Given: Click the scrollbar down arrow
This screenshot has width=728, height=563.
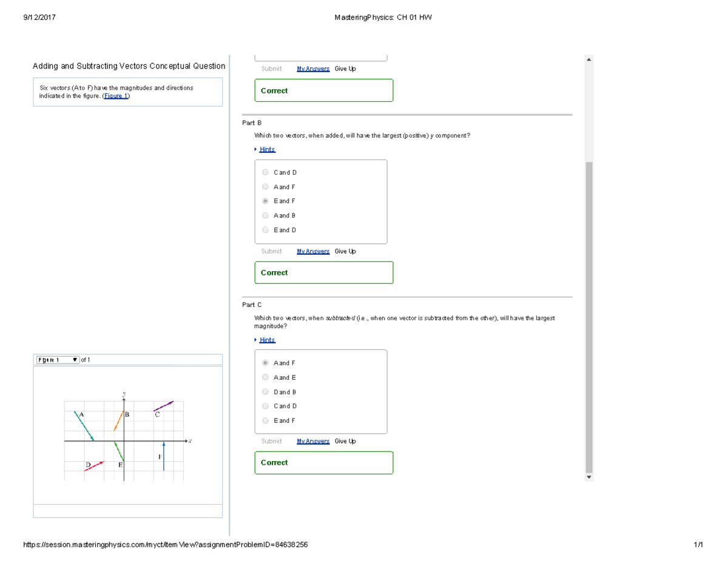Looking at the screenshot, I should [x=589, y=477].
